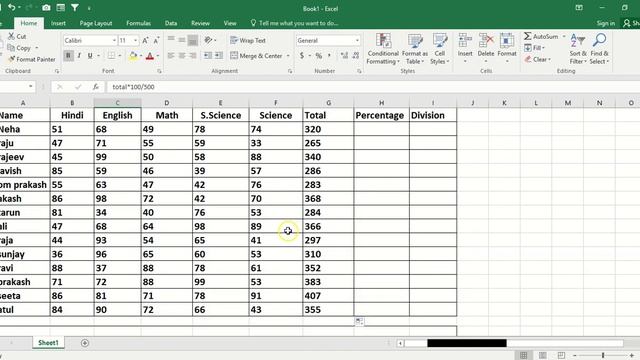Open Find & Select menu
This screenshot has width=640, height=360.
[x=599, y=49]
